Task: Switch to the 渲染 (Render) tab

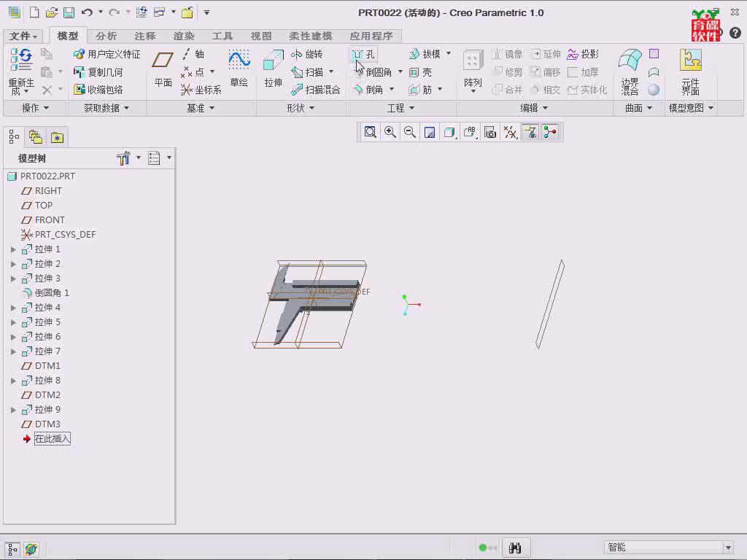Action: click(x=183, y=36)
